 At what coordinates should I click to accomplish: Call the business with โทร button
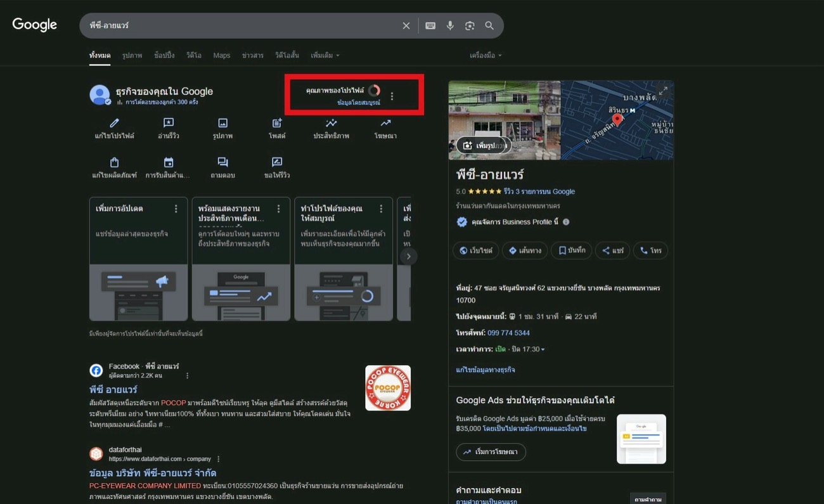pos(650,250)
